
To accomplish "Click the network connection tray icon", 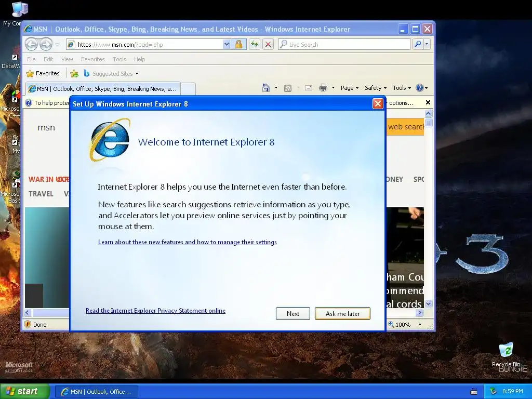I will click(494, 391).
